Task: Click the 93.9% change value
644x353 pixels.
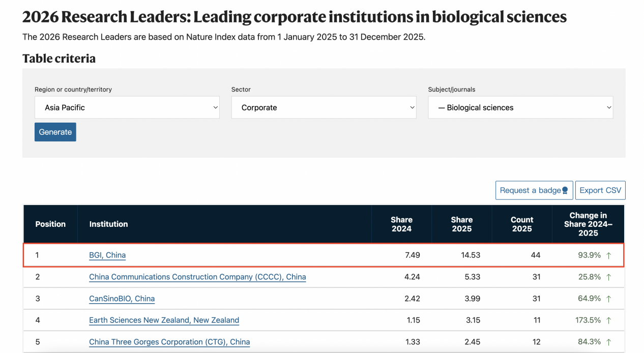Action: pyautogui.click(x=589, y=255)
